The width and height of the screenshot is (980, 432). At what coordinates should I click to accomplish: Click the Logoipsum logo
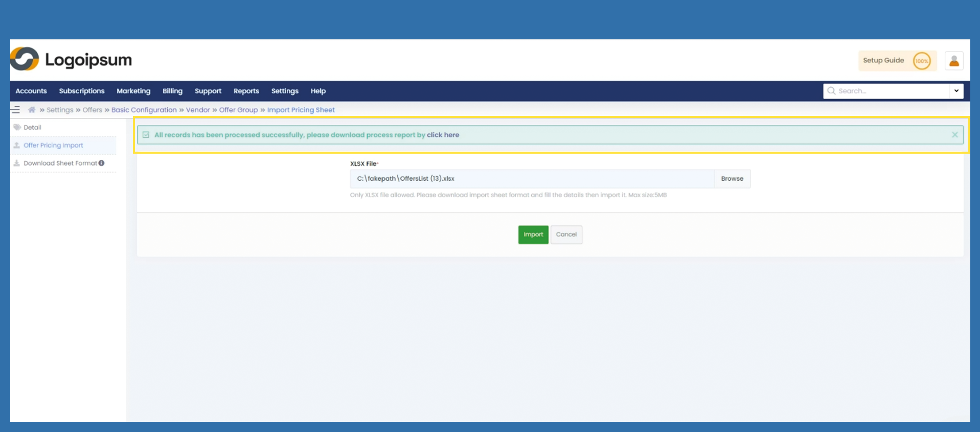71,60
